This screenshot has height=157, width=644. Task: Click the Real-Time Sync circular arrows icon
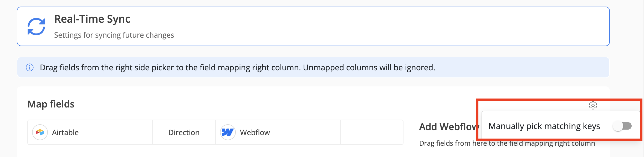point(36,27)
